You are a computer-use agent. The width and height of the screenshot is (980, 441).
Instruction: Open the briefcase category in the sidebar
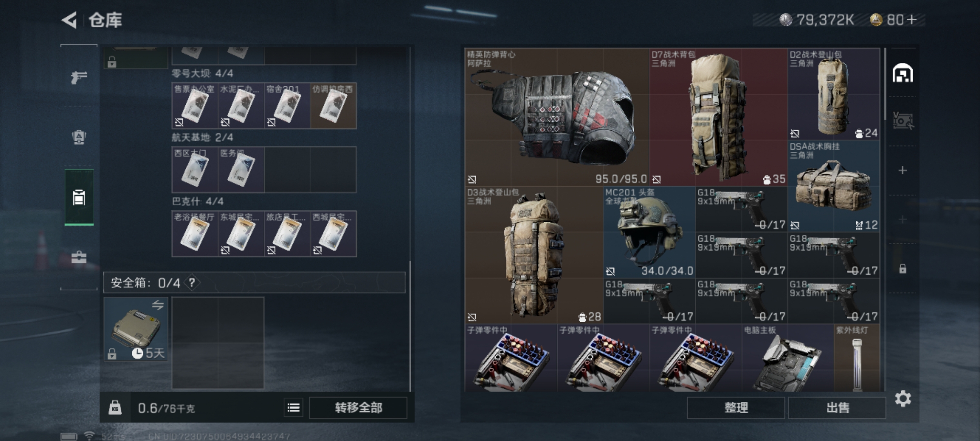(x=79, y=257)
